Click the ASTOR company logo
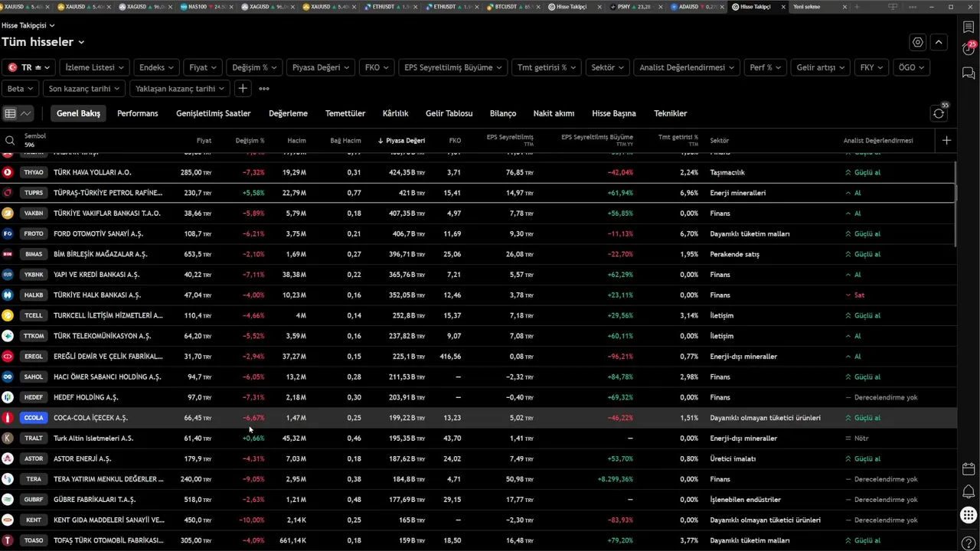The height and width of the screenshot is (551, 980). click(8, 458)
